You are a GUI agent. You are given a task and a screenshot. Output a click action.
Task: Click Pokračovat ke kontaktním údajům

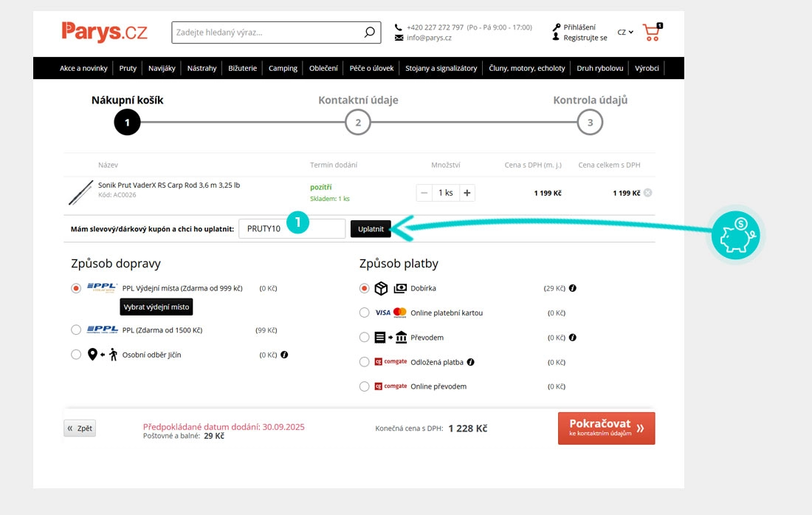click(606, 428)
